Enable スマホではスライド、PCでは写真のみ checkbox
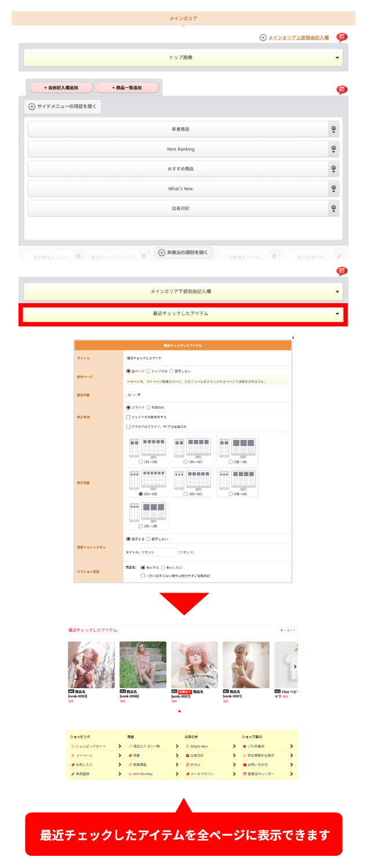This screenshot has width=365, height=868. pyautogui.click(x=128, y=426)
